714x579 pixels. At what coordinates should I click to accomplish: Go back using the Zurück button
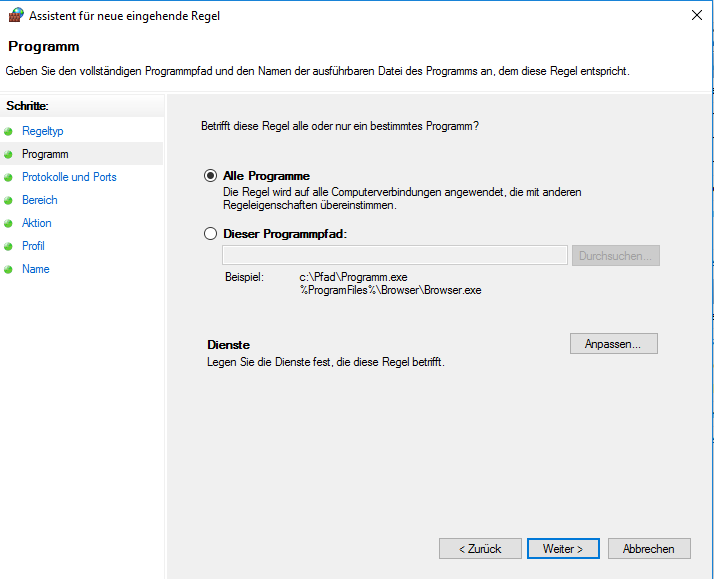click(480, 549)
